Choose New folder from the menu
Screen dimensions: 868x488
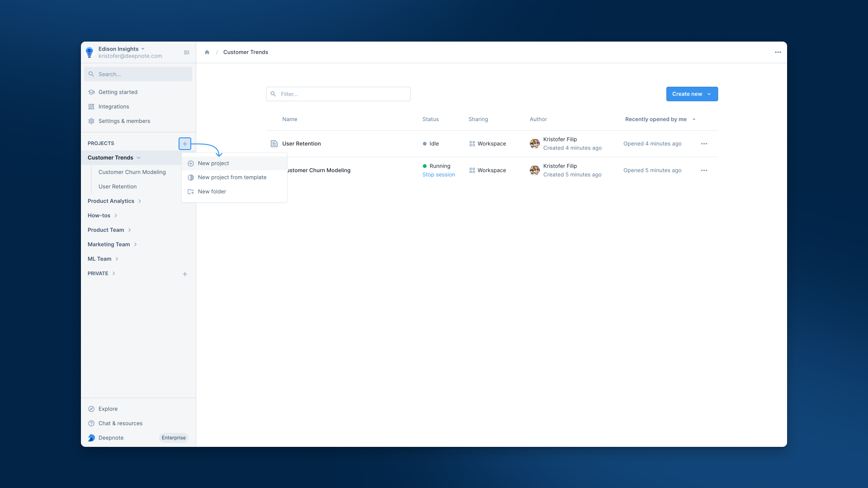[212, 192]
